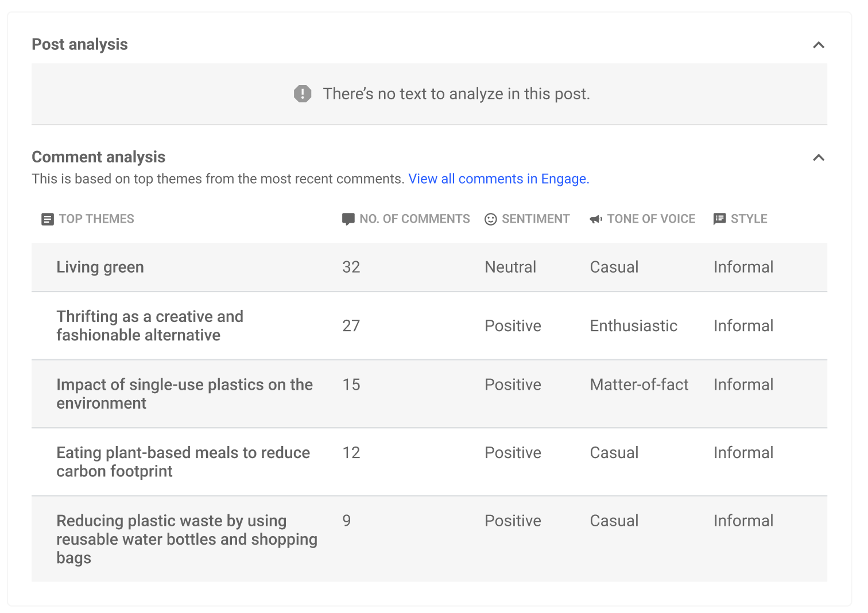Click the Style column chat icon
The height and width of the screenshot is (613, 868).
[x=719, y=219]
